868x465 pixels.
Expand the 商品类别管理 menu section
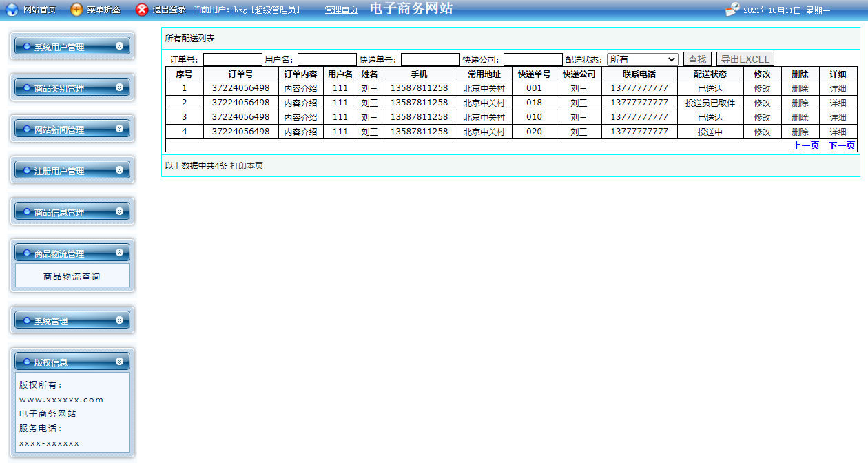tap(72, 88)
